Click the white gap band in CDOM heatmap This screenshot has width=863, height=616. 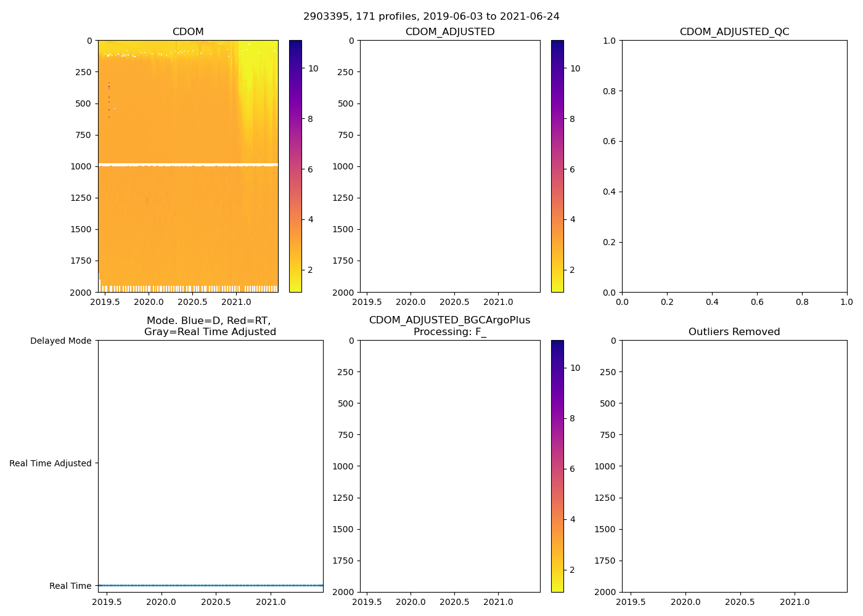point(188,164)
